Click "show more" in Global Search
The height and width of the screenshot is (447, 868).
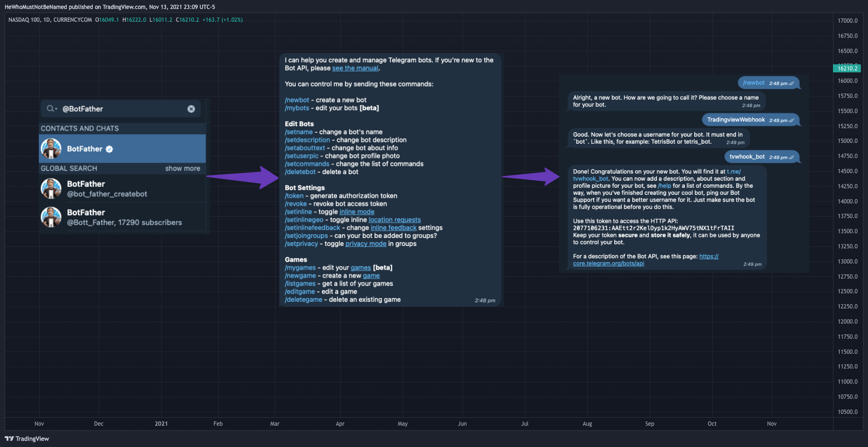[183, 168]
